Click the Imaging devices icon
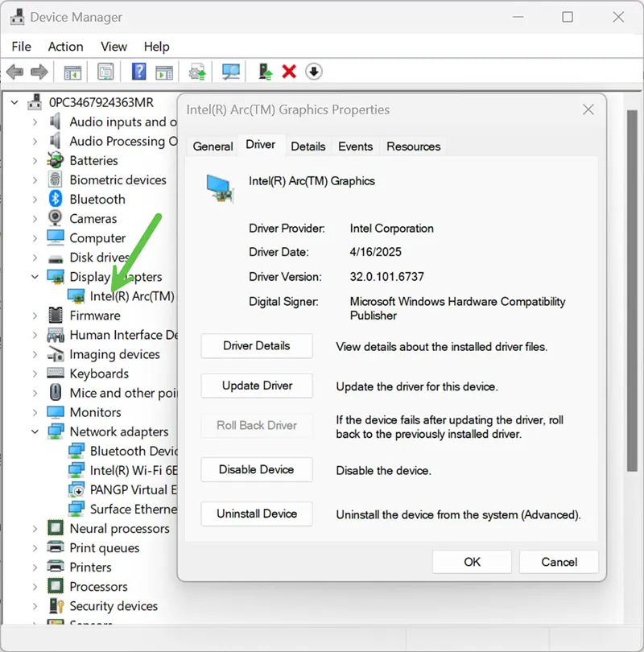 [56, 354]
